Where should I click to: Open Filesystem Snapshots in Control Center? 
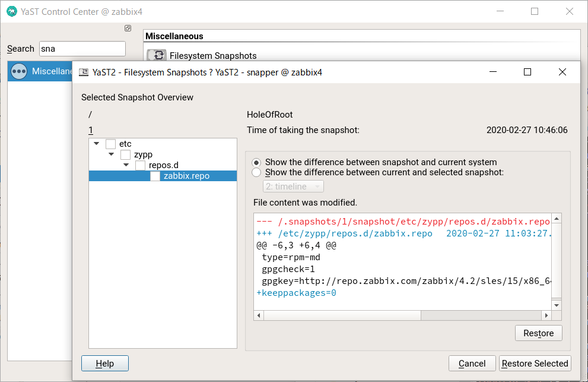coord(213,56)
